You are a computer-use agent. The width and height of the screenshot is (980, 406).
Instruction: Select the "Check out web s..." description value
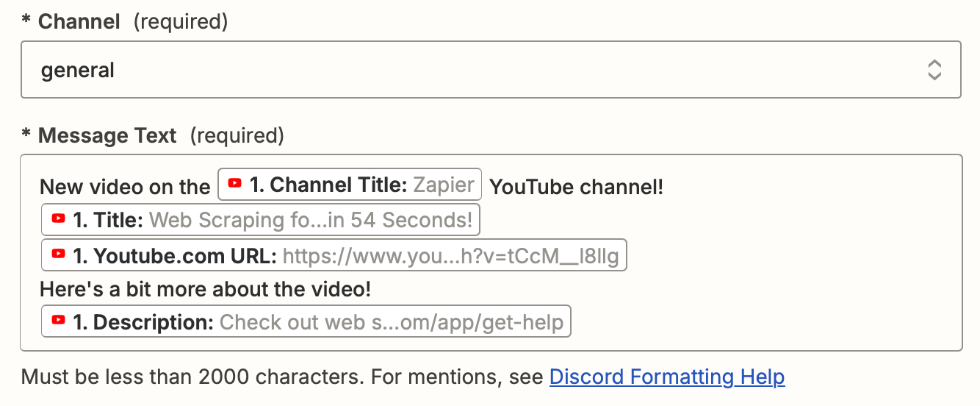[x=391, y=322]
